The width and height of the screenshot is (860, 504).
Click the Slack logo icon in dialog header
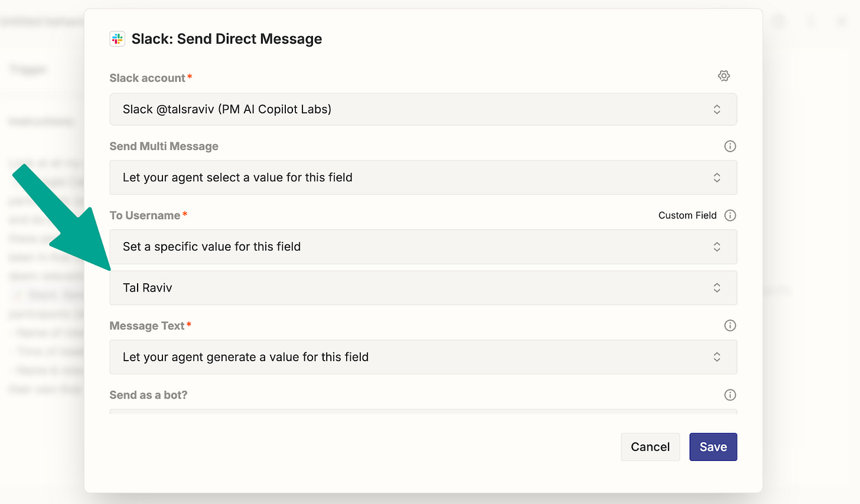click(x=118, y=39)
